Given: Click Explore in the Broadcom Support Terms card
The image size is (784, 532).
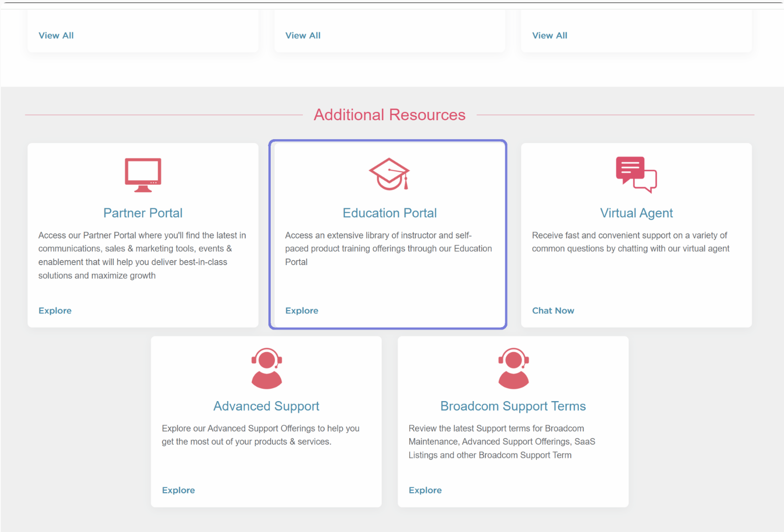Looking at the screenshot, I should (425, 490).
